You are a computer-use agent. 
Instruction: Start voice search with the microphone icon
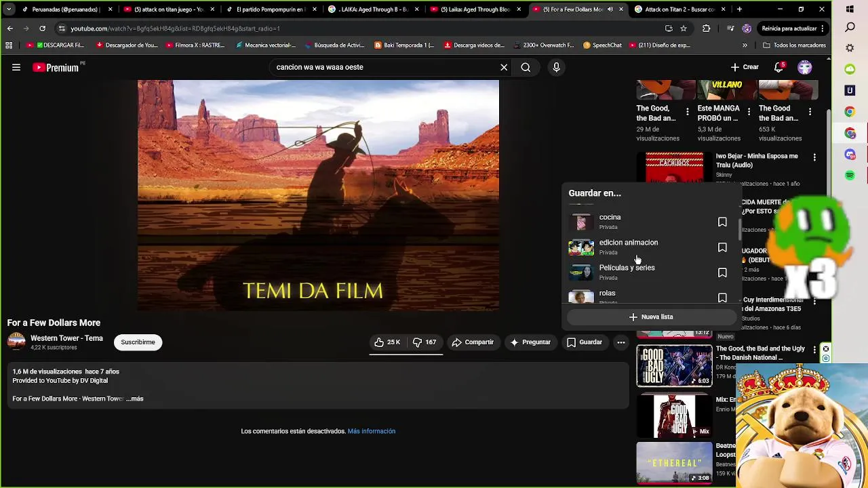(x=556, y=67)
